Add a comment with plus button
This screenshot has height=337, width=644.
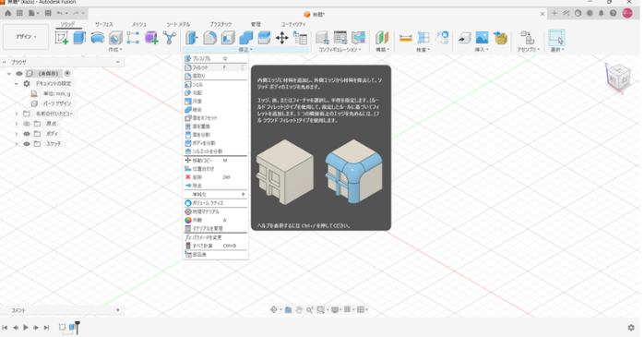click(118, 310)
